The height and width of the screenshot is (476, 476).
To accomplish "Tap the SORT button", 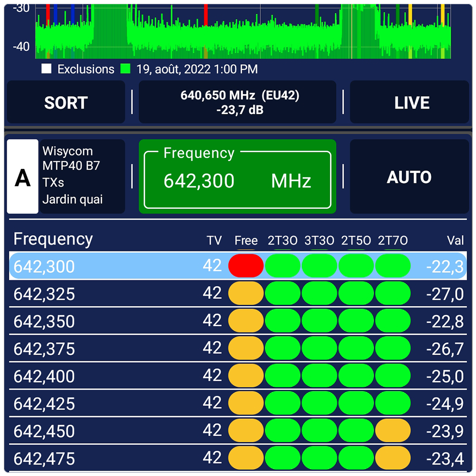I will tap(66, 102).
